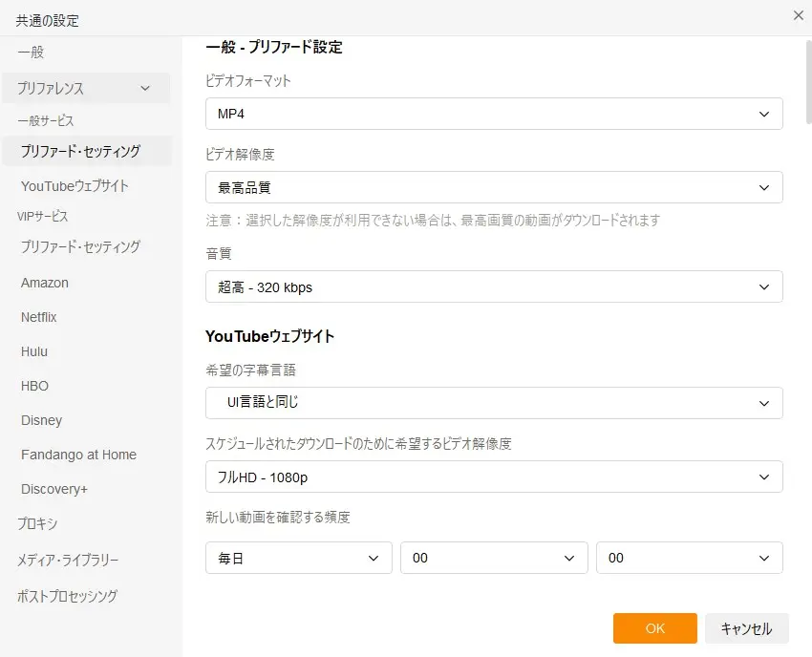Open Netflix settings in sidebar
Image resolution: width=812 pixels, height=657 pixels.
tap(39, 317)
